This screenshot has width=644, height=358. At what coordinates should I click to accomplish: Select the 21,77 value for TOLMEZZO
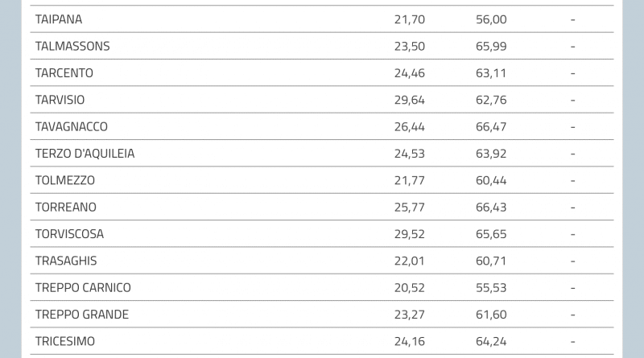[x=410, y=180]
